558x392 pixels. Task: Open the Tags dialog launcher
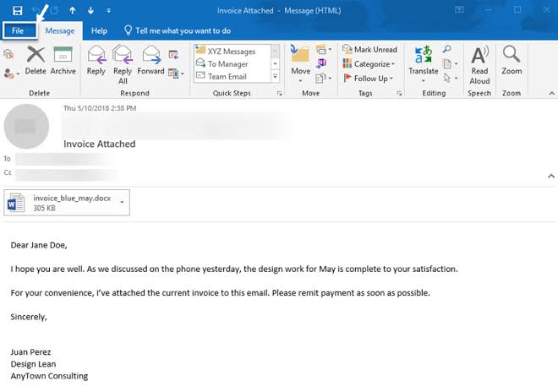point(399,94)
